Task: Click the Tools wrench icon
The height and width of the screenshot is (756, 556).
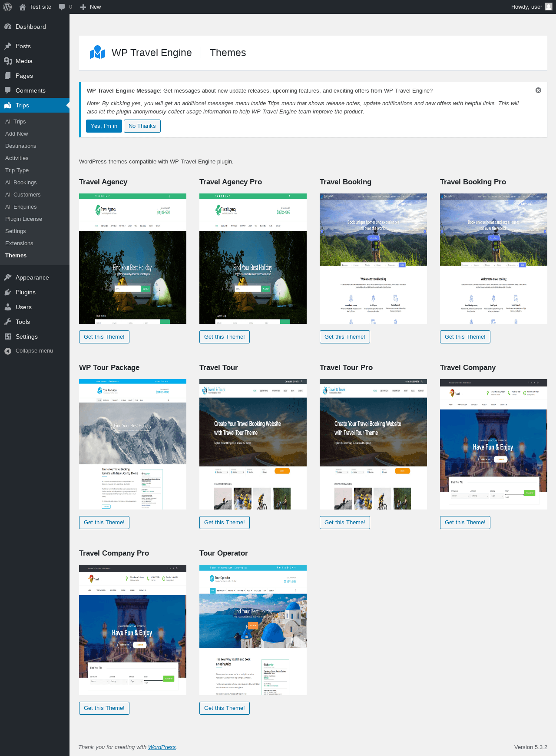Action: coord(8,322)
